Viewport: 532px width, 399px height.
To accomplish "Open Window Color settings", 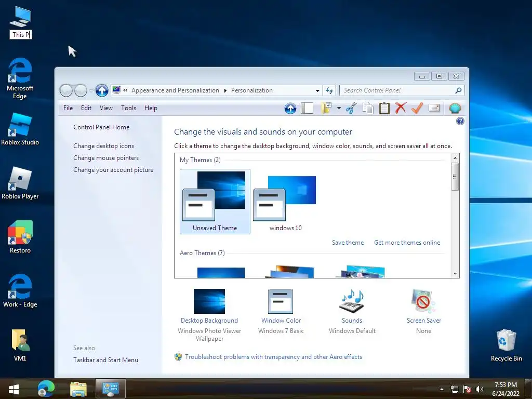I will 281,312.
